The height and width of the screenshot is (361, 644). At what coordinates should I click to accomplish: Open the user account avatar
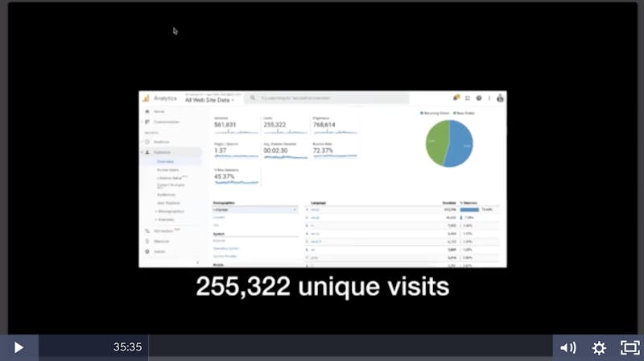[500, 98]
